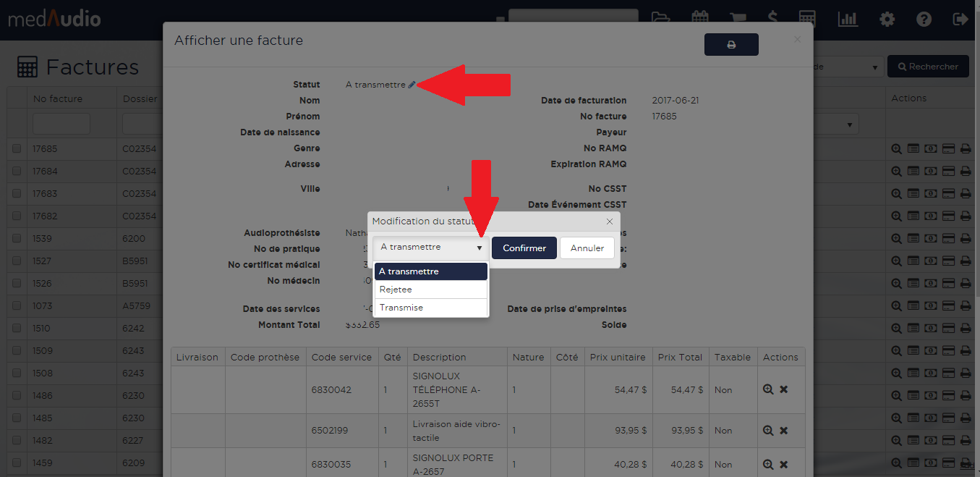
Task: Click the print button in invoice dialog
Action: 730,45
